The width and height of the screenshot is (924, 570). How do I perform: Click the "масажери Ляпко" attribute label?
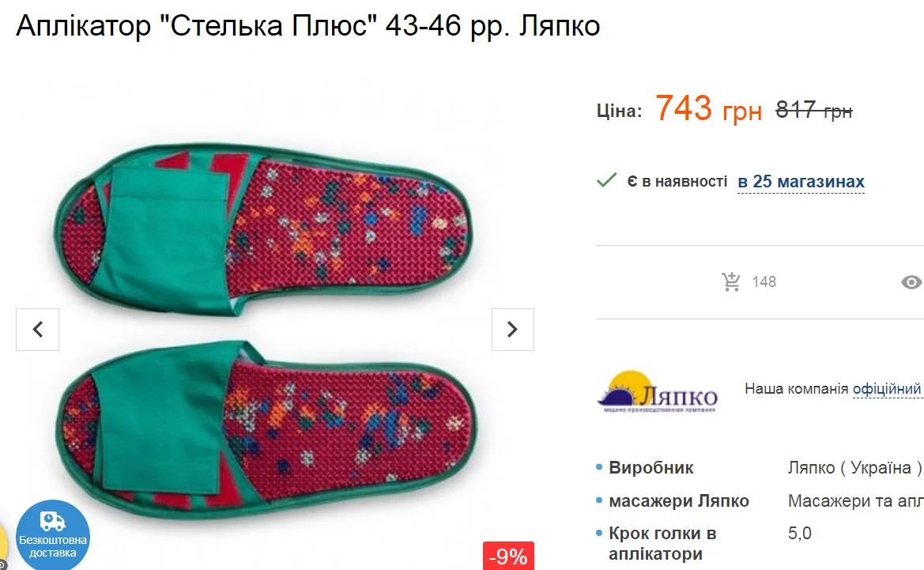(678, 500)
